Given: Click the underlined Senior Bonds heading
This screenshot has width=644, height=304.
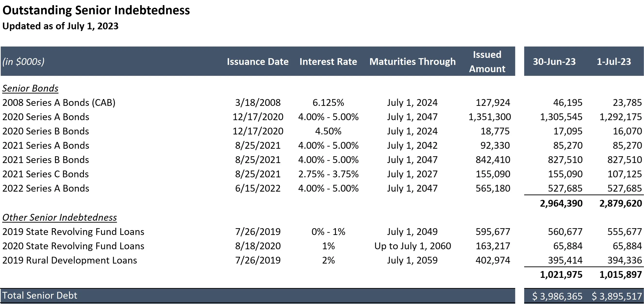Looking at the screenshot, I should [x=30, y=88].
